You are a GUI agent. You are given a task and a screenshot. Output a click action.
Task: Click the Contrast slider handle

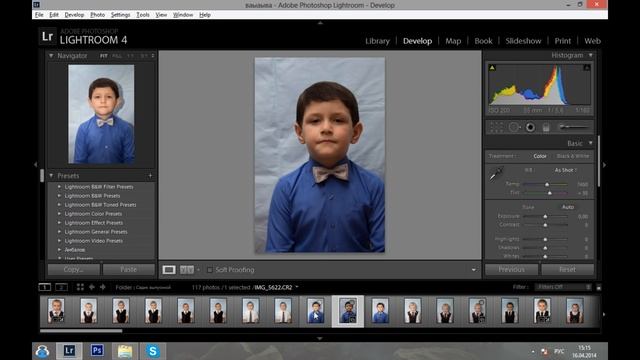coord(545,225)
